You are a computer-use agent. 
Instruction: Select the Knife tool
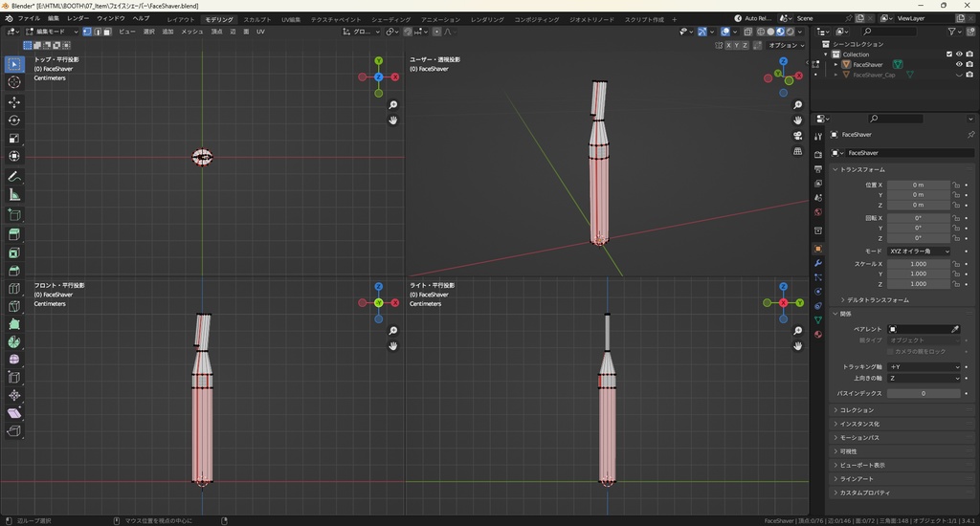tap(14, 306)
